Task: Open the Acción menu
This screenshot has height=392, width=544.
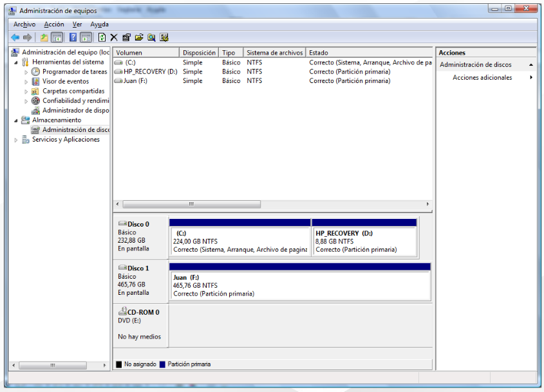Action: click(x=54, y=24)
